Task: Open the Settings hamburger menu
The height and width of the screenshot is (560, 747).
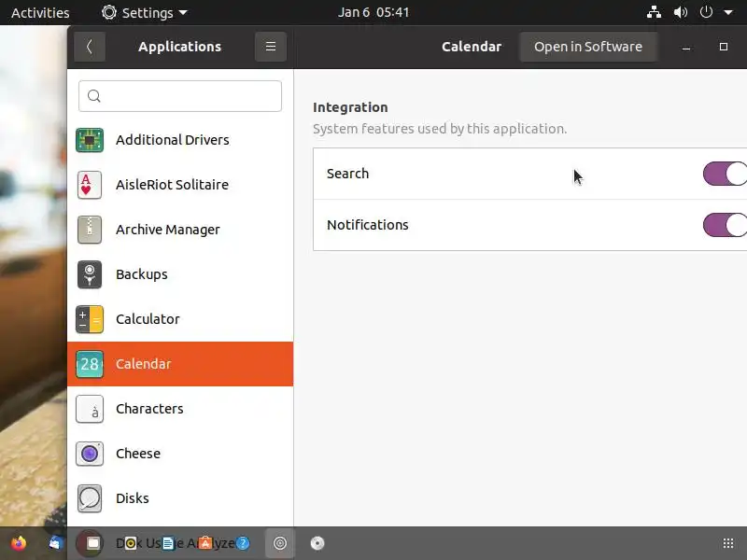Action: point(271,47)
